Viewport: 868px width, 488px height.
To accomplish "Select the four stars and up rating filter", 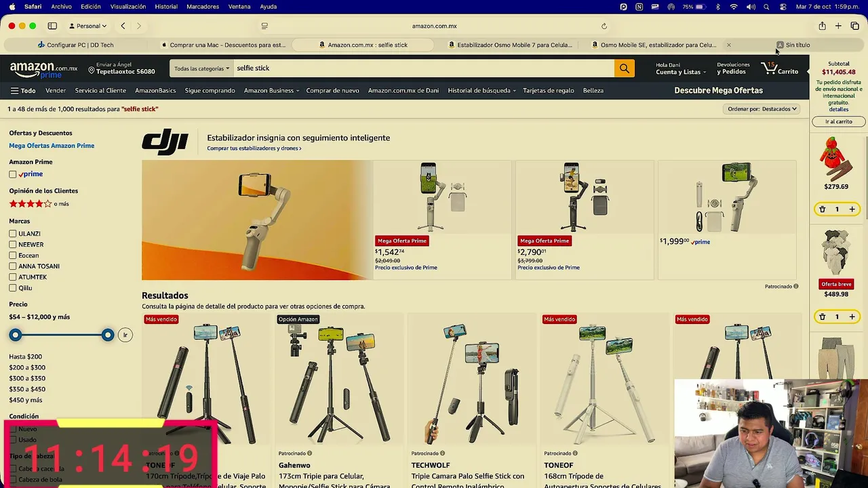I will click(39, 203).
